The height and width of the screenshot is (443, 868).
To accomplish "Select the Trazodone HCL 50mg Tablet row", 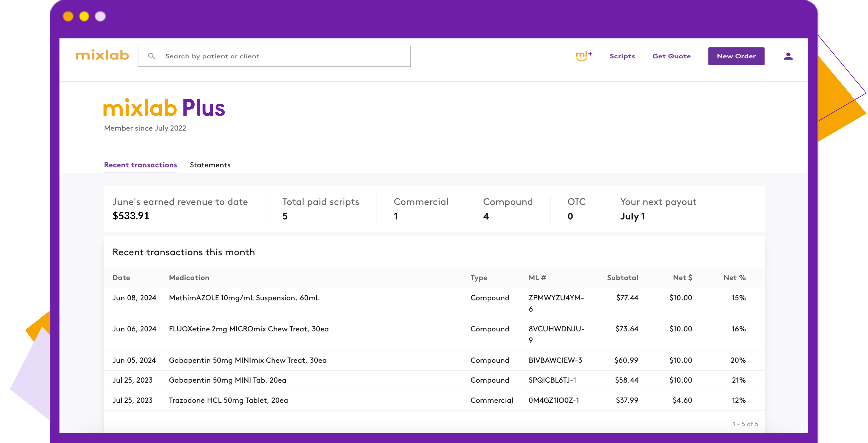I will pyautogui.click(x=228, y=400).
